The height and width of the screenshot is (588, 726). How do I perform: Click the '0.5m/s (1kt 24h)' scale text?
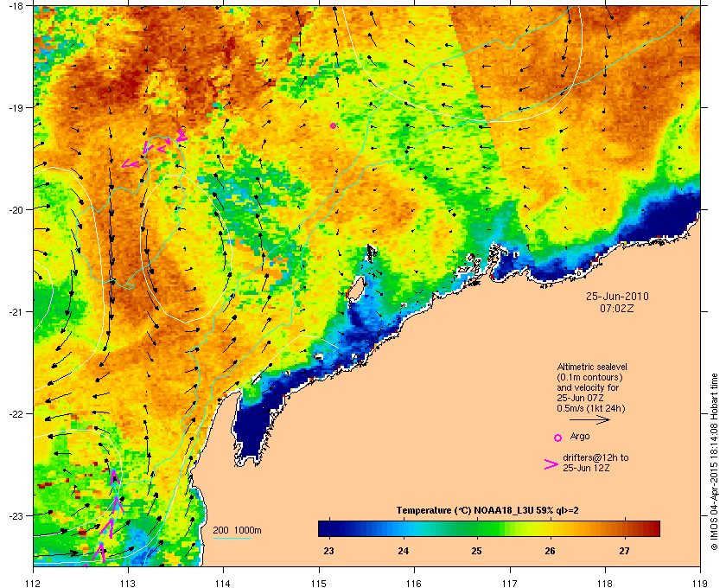pos(591,409)
